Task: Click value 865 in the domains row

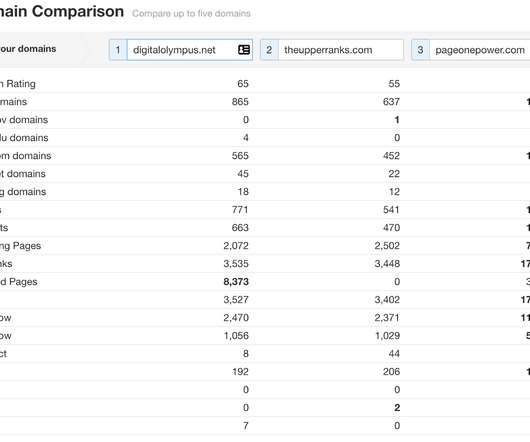Action: pos(240,102)
